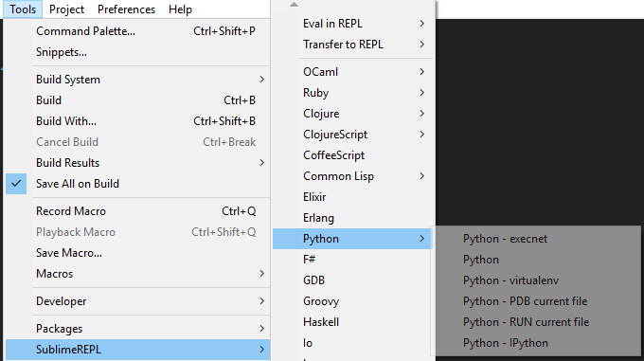
Task: Open the Preferences menu
Action: point(126,9)
